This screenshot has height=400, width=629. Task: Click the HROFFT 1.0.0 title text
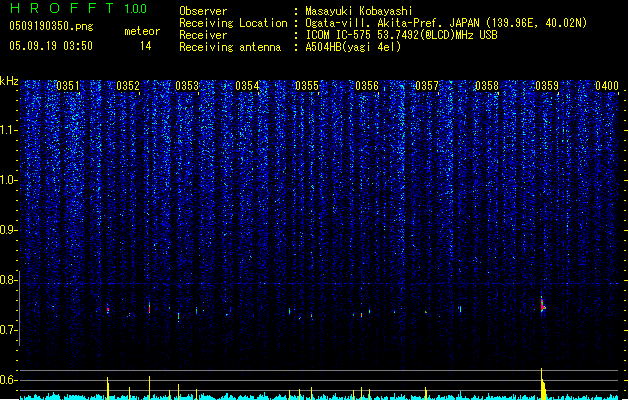tap(78, 8)
